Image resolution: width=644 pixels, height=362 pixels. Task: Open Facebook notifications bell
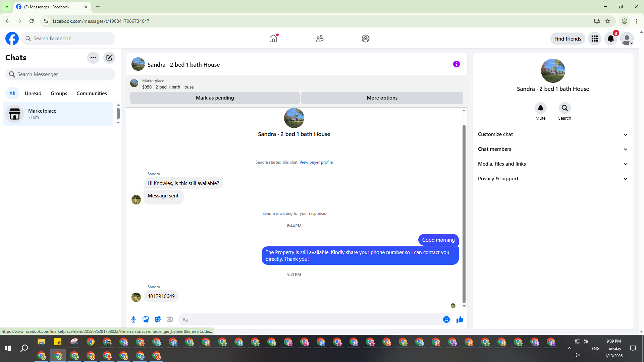[611, 39]
